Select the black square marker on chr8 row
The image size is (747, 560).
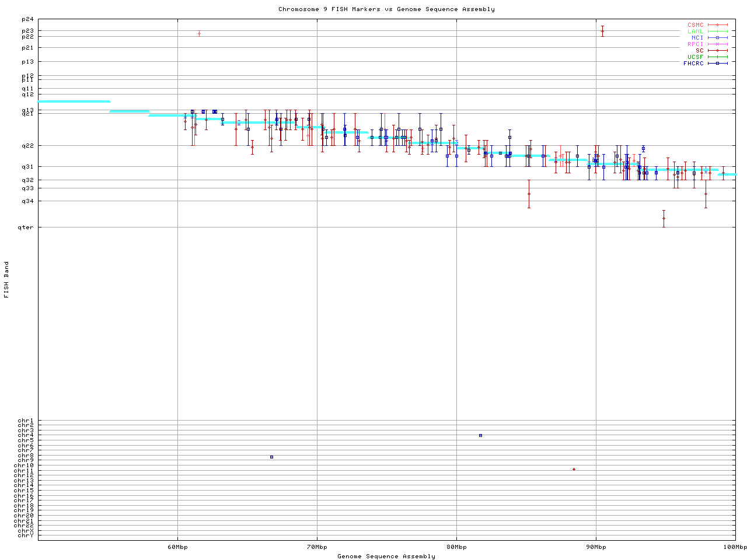[271, 457]
